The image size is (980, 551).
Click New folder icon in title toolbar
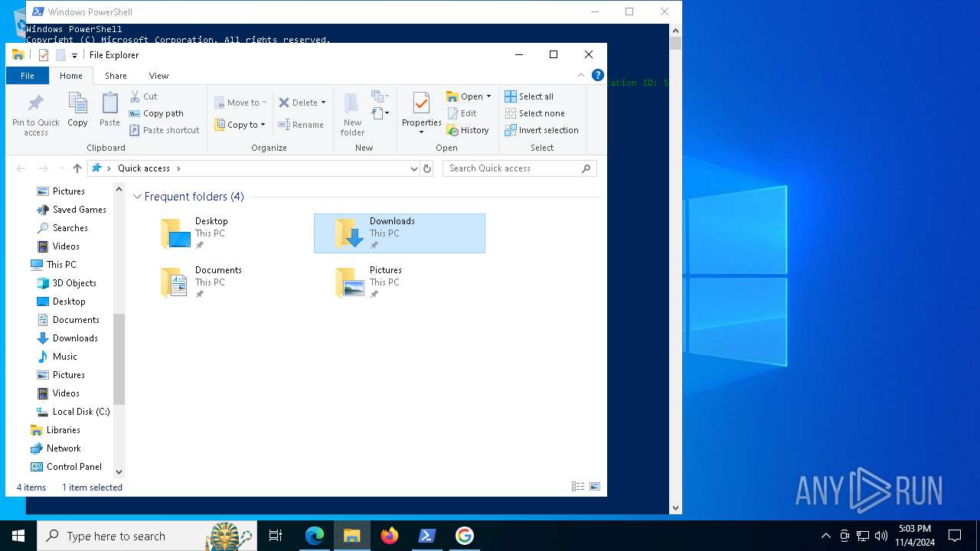[60, 55]
